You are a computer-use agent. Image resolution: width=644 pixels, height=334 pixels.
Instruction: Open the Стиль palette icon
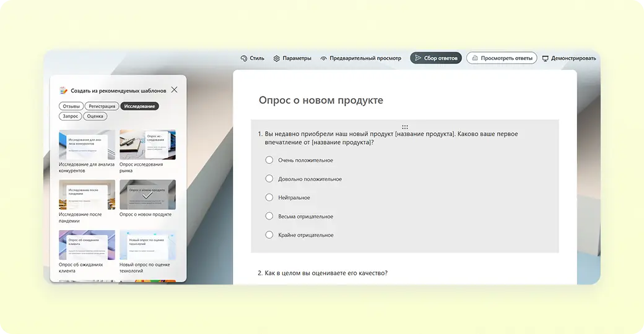244,58
